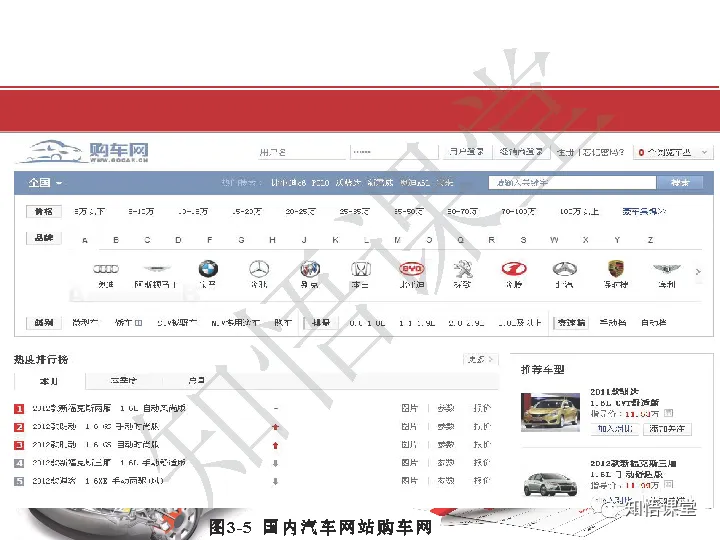Select the 手动档 transmission filter
This screenshot has width=720, height=540.
(613, 322)
